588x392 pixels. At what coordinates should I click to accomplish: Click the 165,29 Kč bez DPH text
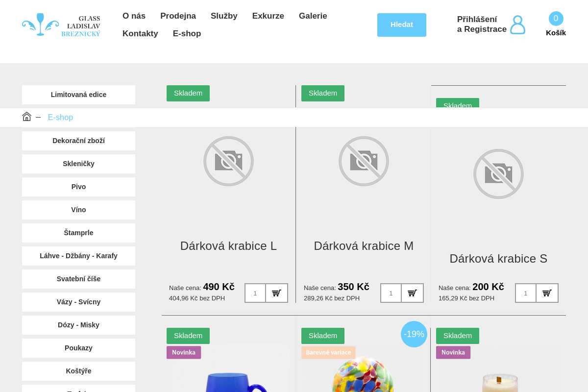point(466,298)
